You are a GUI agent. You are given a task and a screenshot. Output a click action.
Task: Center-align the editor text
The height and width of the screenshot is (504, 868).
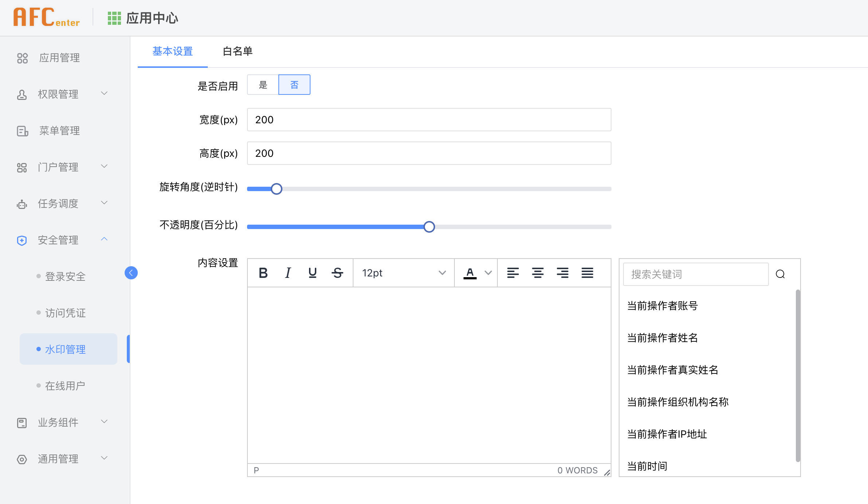(x=537, y=273)
